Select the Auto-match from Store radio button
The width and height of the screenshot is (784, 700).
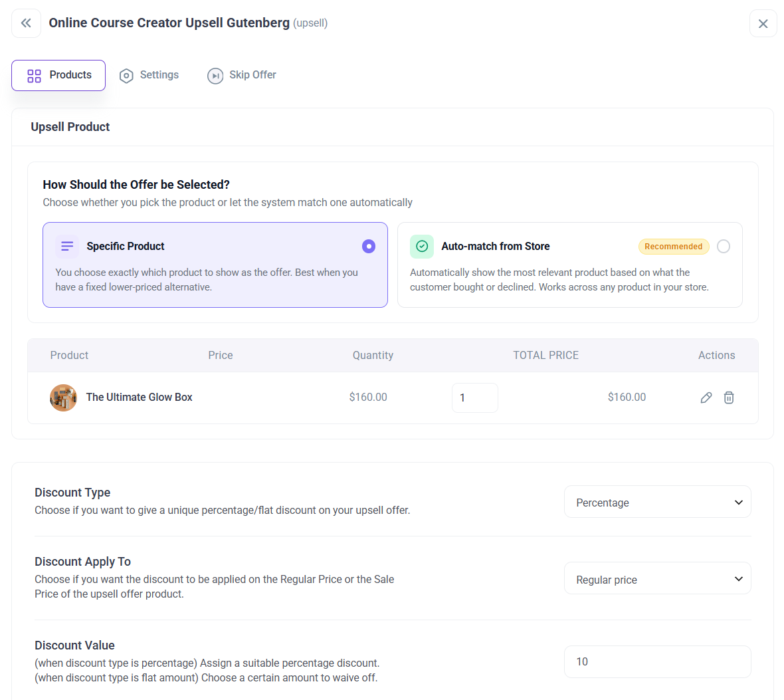pos(723,246)
